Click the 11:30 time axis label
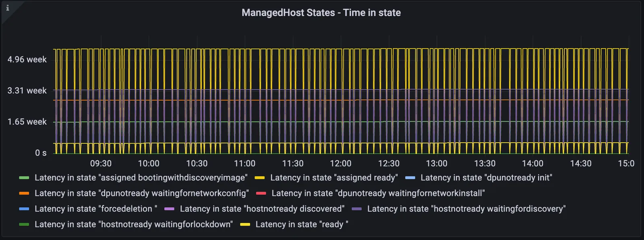The height and width of the screenshot is (240, 644). click(293, 164)
